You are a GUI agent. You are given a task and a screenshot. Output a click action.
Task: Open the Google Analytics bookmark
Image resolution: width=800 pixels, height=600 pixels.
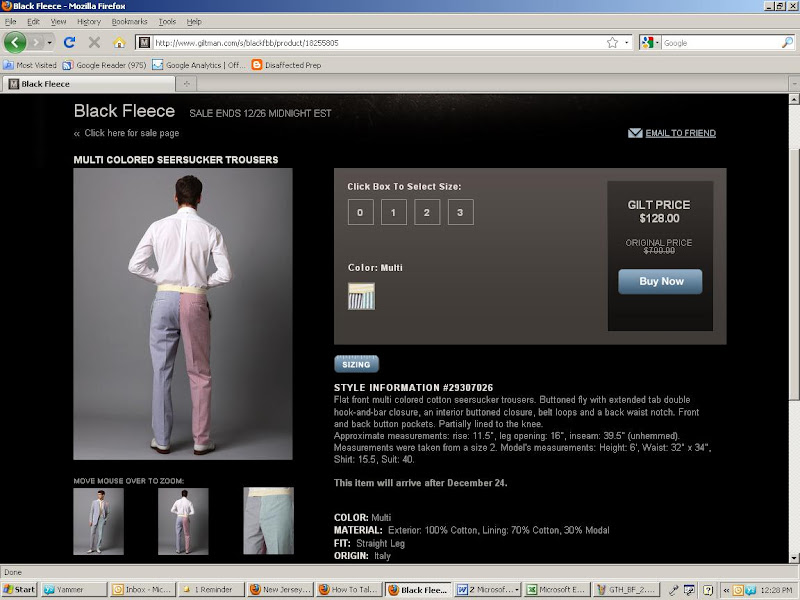click(x=199, y=65)
